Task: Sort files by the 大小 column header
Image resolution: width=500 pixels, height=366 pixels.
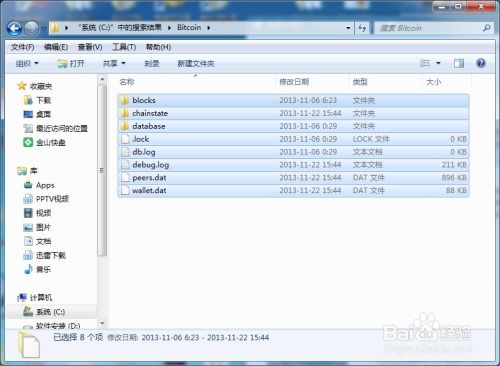Action: (434, 82)
